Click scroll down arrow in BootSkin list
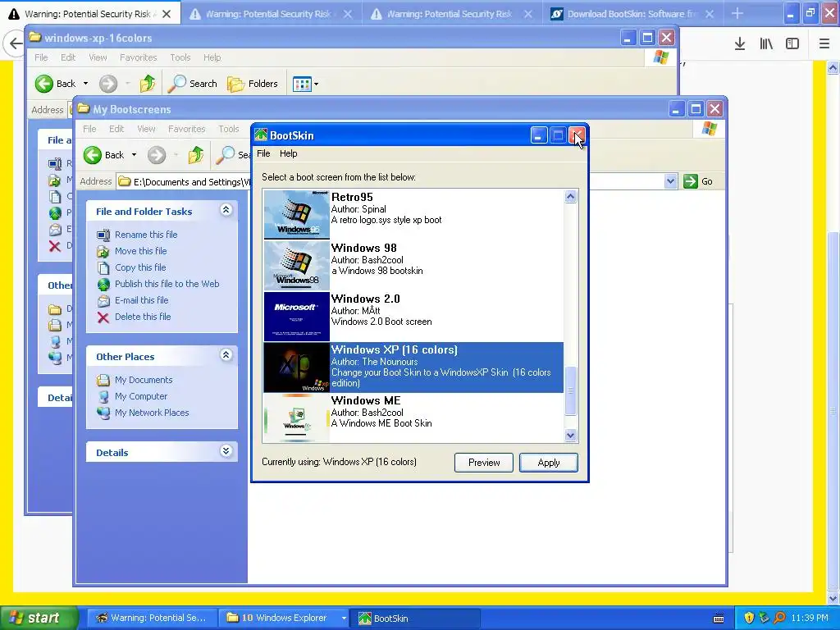840x630 pixels. 571,436
